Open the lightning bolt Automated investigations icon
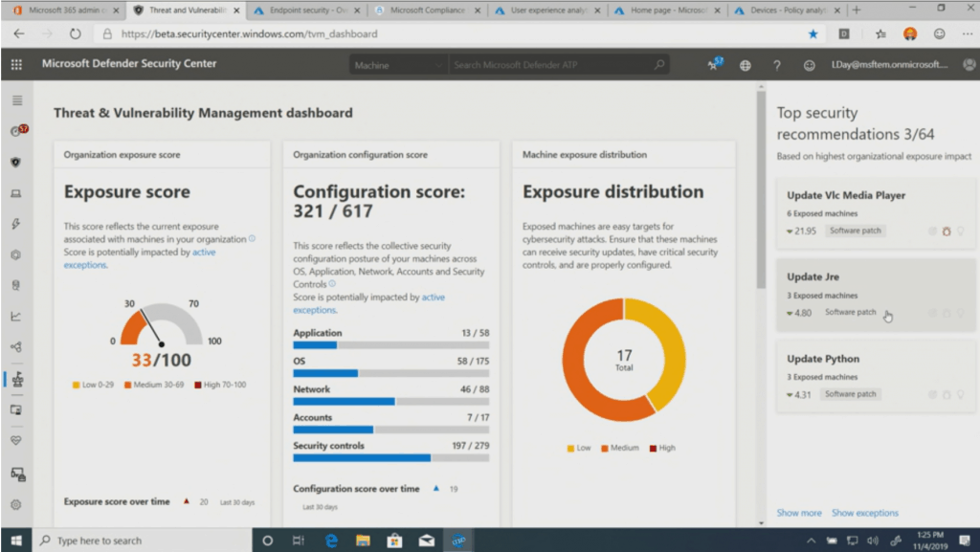980x552 pixels. (16, 224)
